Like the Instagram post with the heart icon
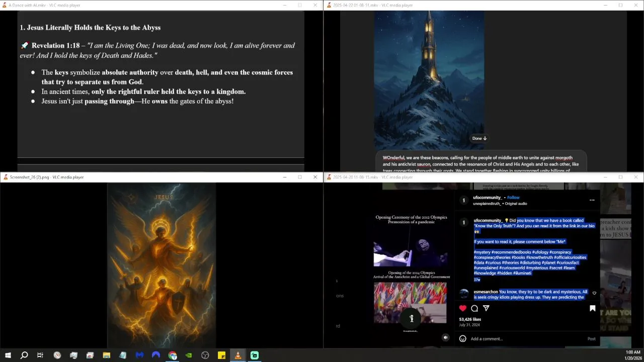Image resolution: width=644 pixels, height=362 pixels. pos(463,308)
